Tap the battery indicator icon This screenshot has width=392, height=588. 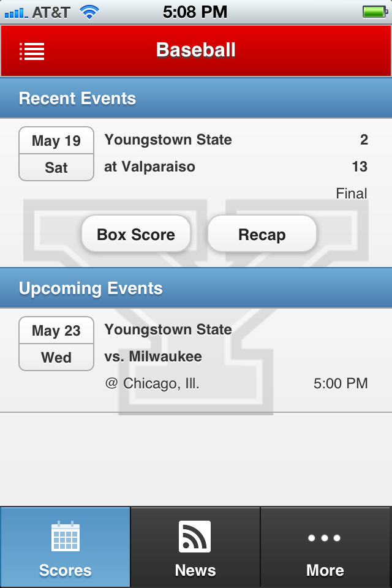(374, 12)
